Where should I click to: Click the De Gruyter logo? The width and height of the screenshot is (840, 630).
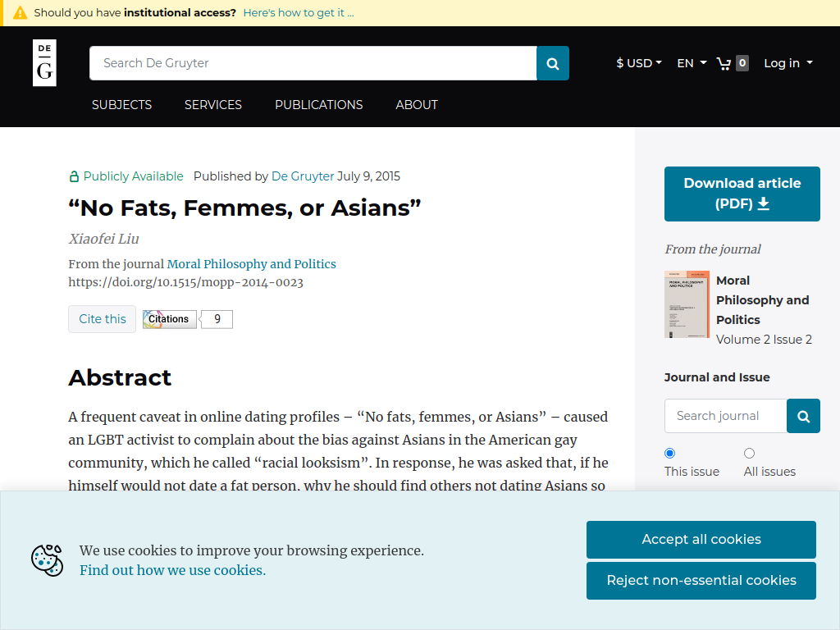pos(44,62)
